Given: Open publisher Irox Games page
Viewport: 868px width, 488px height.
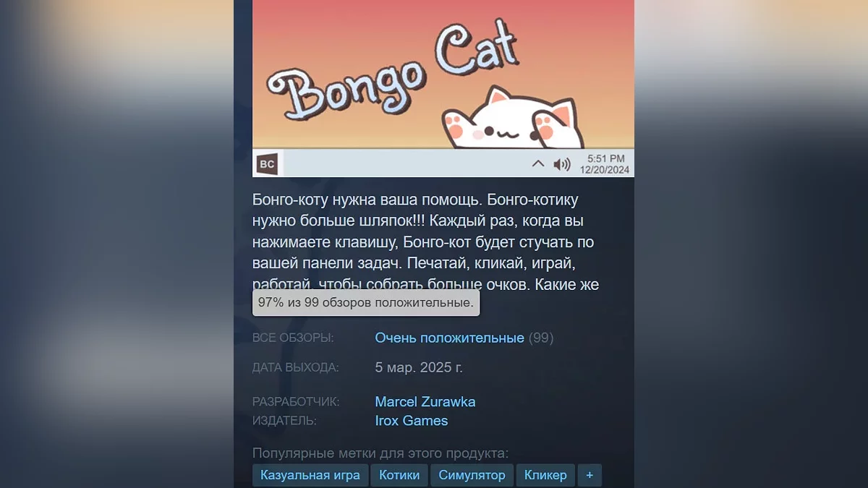Looking at the screenshot, I should point(412,420).
